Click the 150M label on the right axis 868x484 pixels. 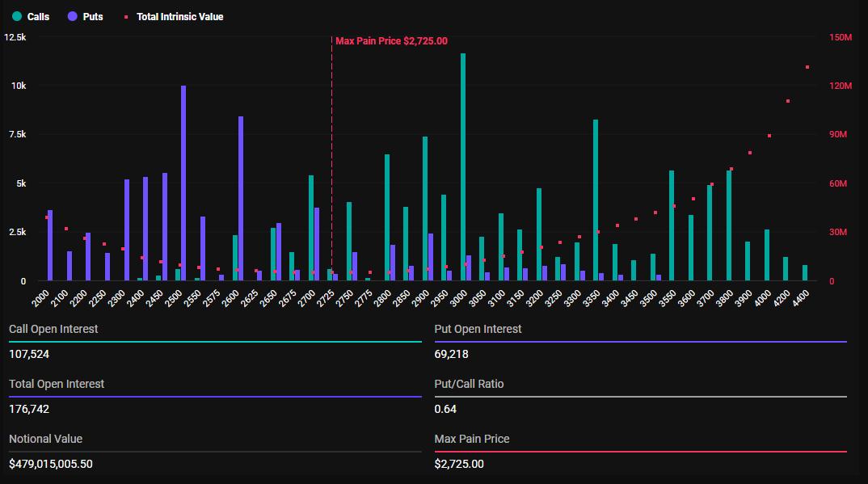tap(841, 37)
